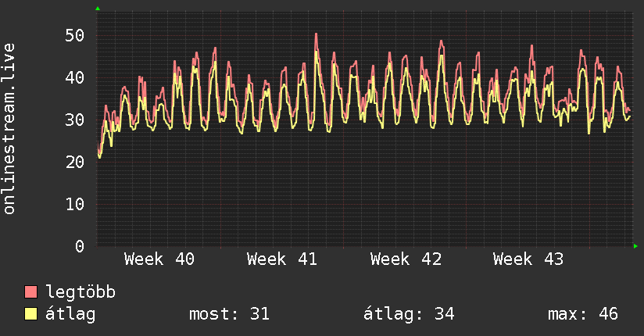Click the 'átlag: 34' average value

point(409,314)
